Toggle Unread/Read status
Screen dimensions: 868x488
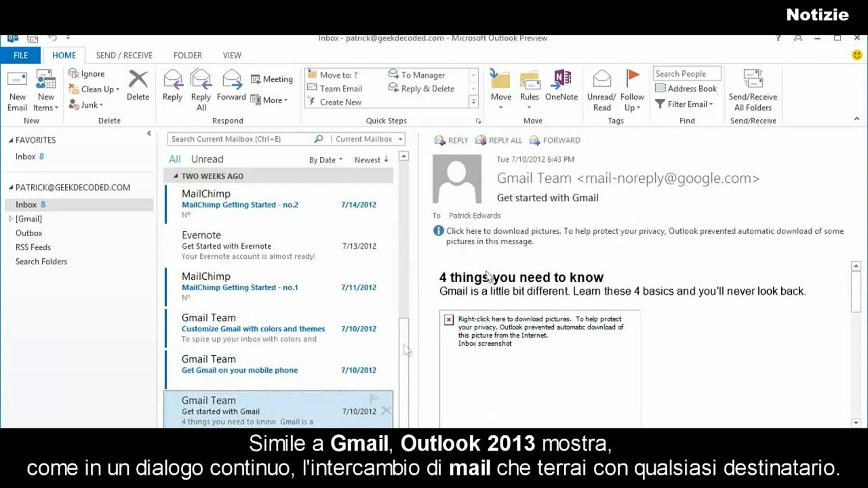[x=602, y=91]
